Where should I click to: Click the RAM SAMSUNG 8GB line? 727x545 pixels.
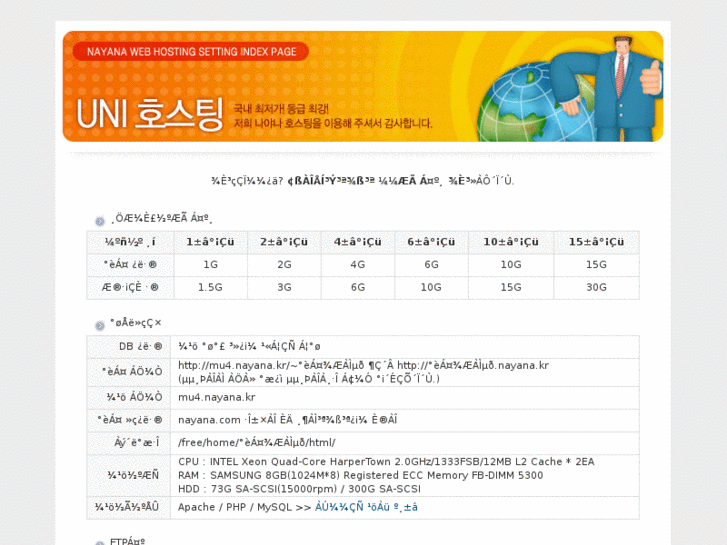pyautogui.click(x=360, y=475)
